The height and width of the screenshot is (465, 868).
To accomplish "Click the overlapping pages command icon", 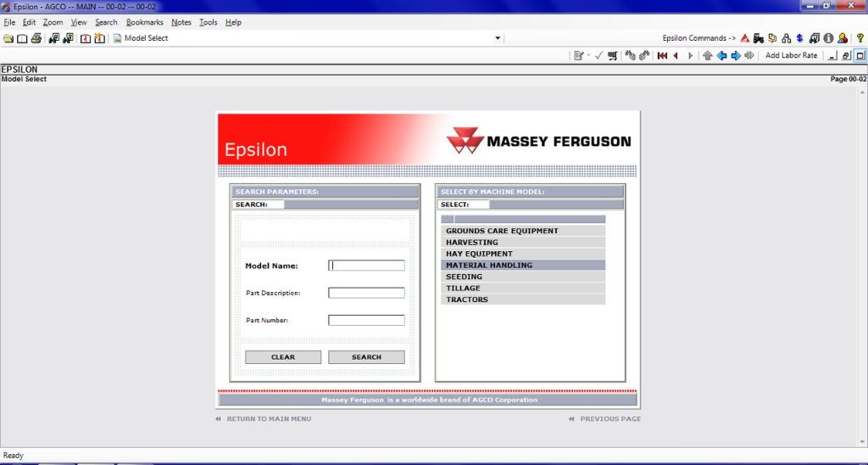I will [x=773, y=38].
